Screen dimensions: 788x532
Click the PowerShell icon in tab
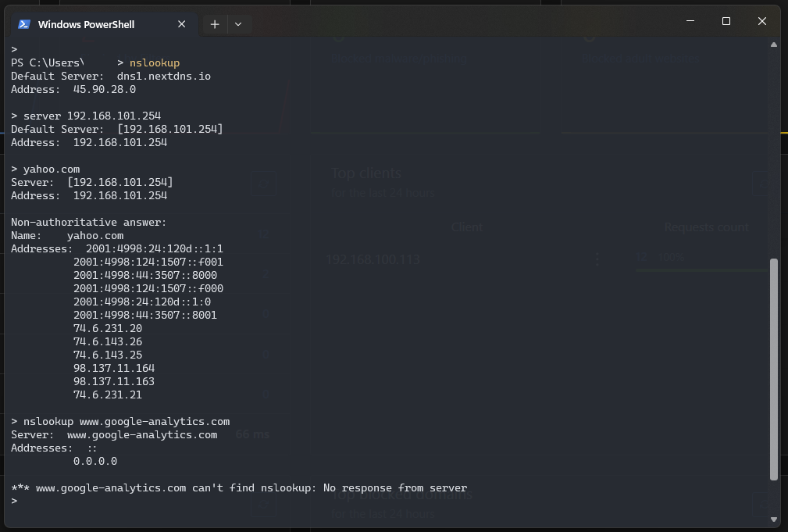click(24, 24)
